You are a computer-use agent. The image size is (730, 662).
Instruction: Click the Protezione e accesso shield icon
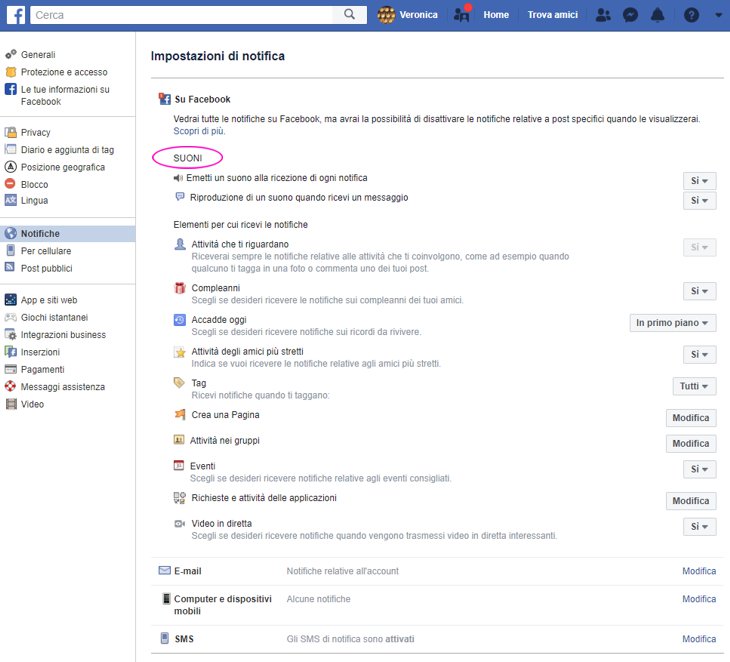click(x=11, y=72)
